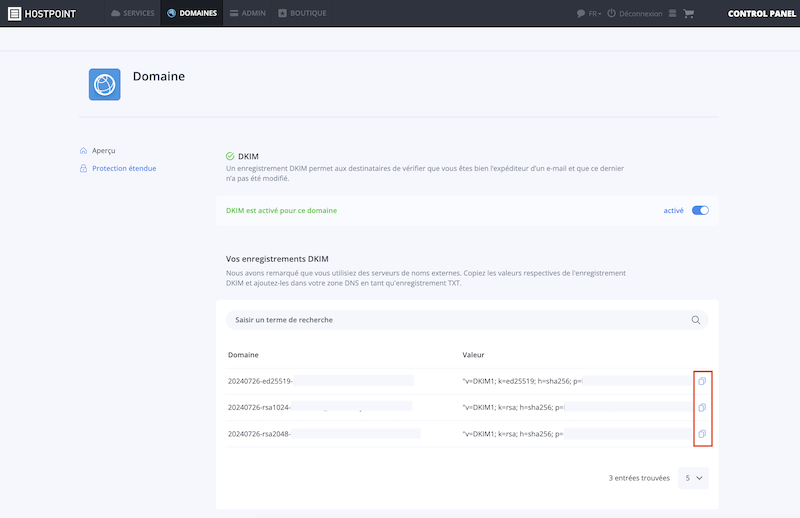800x518 pixels.
Task: Click the home icon beside Aperçu
Action: pyautogui.click(x=83, y=151)
